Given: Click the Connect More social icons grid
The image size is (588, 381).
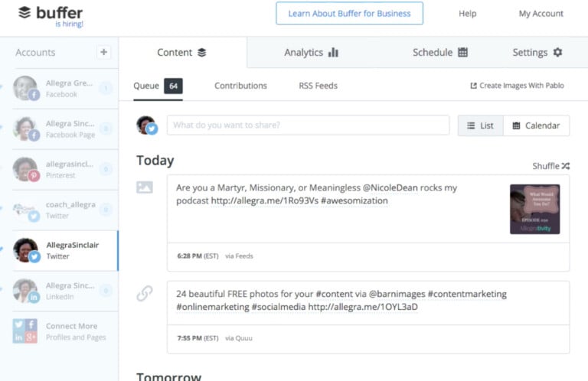Looking at the screenshot, I should tap(24, 331).
